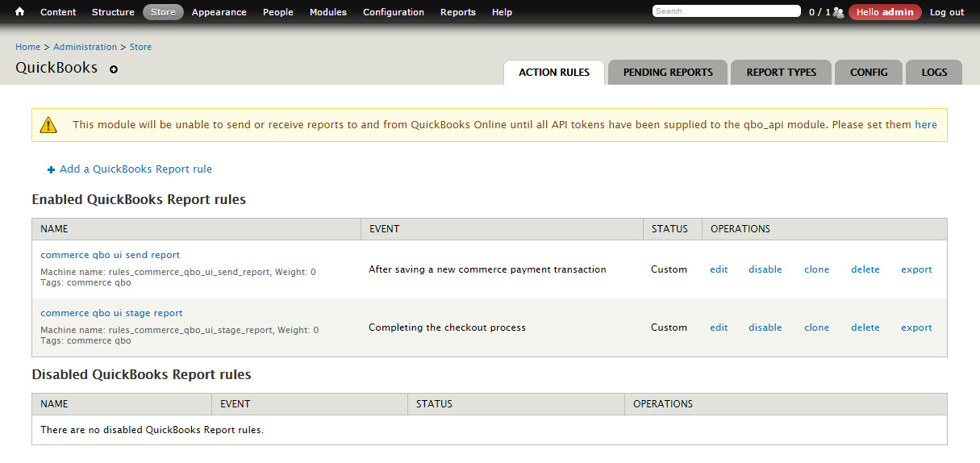Open the Content menu
The height and width of the screenshot is (463, 980).
(58, 12)
